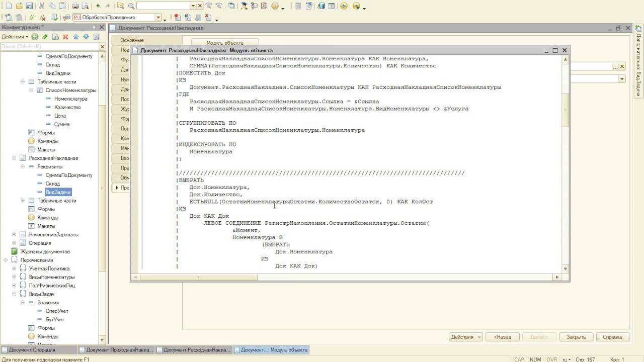This screenshot has width=644, height=362.
Task: Select ВидЗадачи under РасходнаяНакладная Реквизиты
Action: pos(58,192)
